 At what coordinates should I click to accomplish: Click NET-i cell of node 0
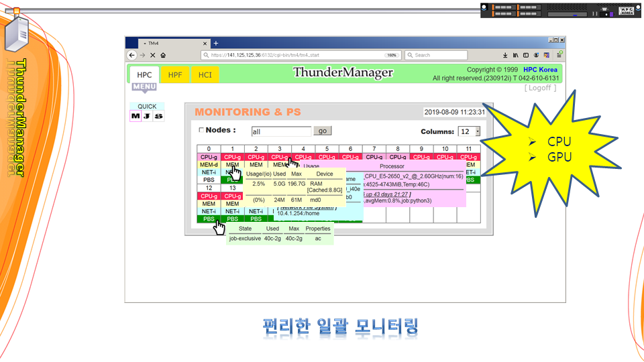pyautogui.click(x=209, y=172)
